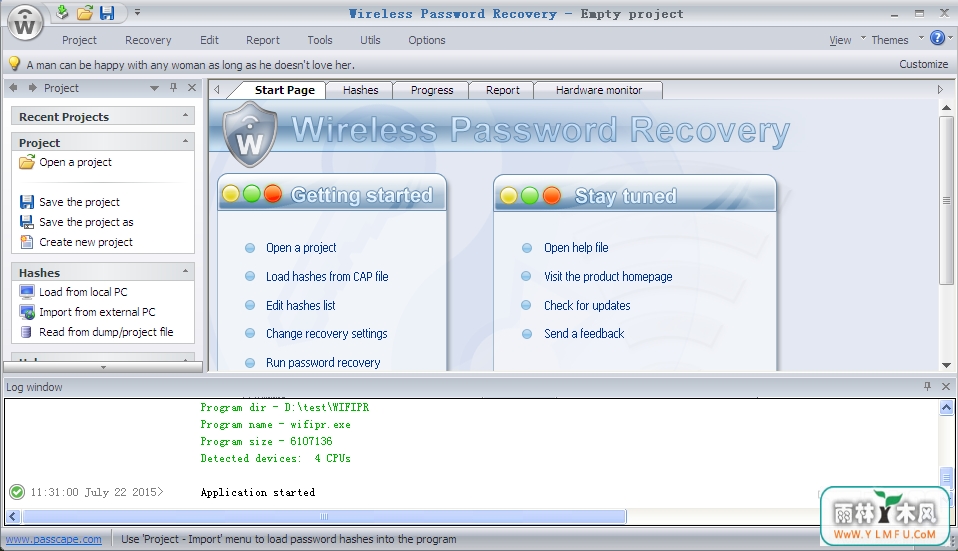This screenshot has height=551, width=958.
Task: Select Import from external PC link
Action: (97, 312)
